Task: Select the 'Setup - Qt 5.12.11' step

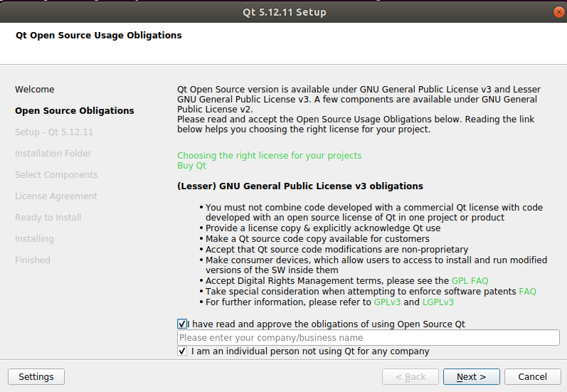Action: (54, 132)
